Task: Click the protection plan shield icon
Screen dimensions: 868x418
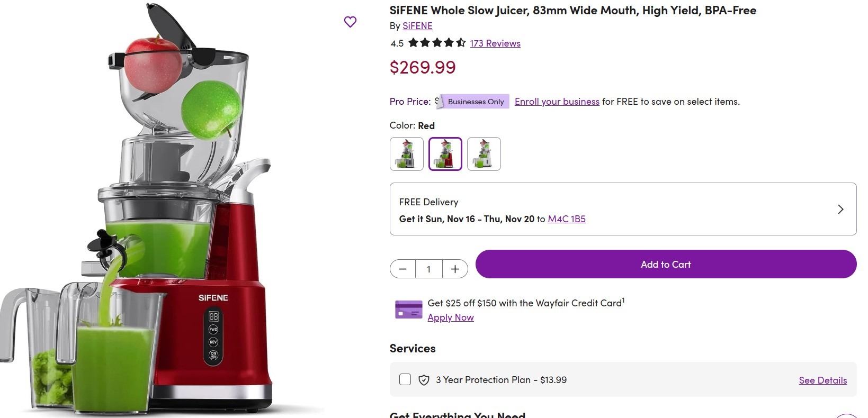Action: coord(424,380)
